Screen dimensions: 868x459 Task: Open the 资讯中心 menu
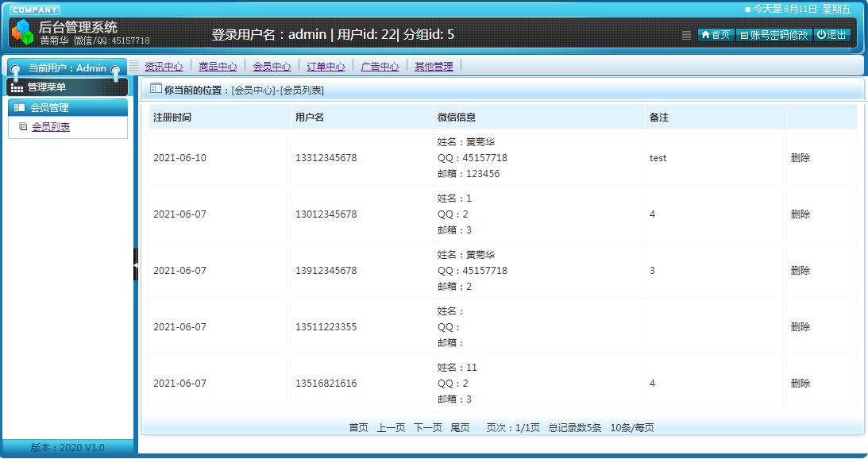click(x=164, y=67)
